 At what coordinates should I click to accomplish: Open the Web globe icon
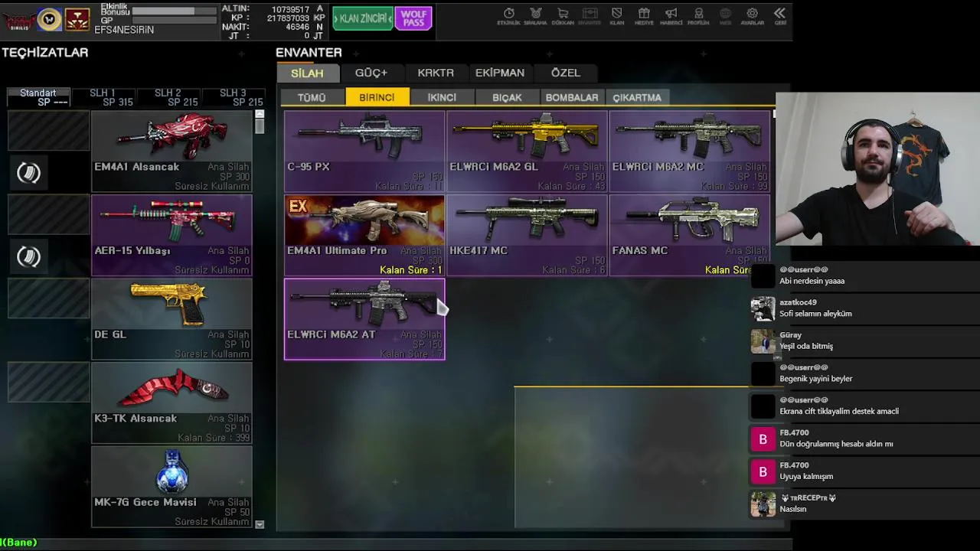pyautogui.click(x=725, y=15)
